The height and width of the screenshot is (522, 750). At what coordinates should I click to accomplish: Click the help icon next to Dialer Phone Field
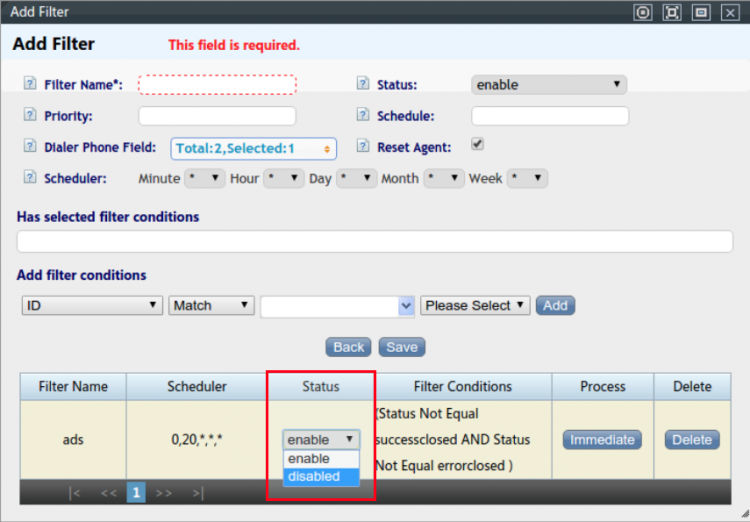point(28,147)
